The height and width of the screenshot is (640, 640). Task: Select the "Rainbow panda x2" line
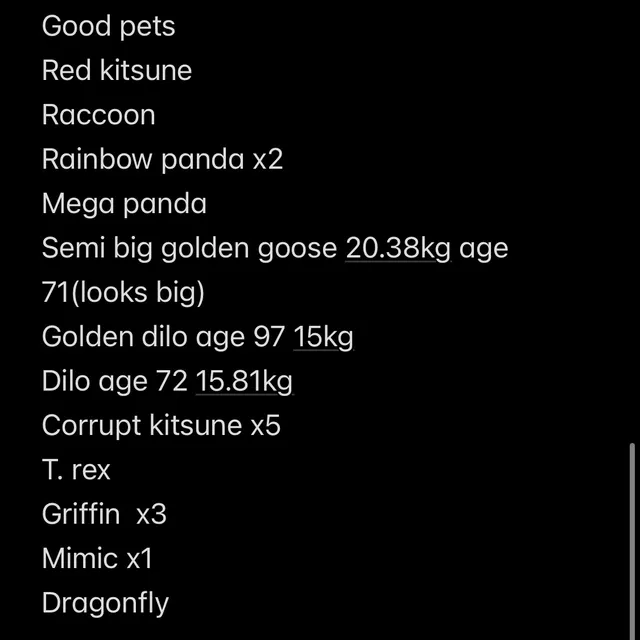[162, 159]
